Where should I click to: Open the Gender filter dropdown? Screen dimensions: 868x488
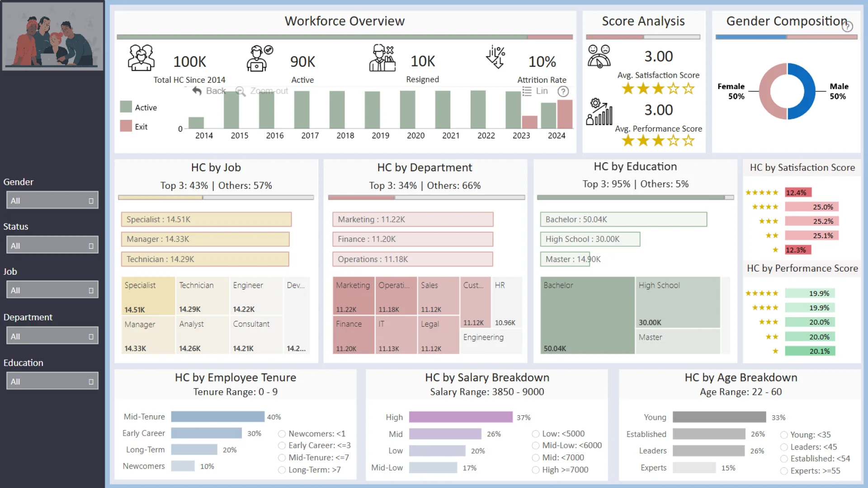click(x=52, y=200)
